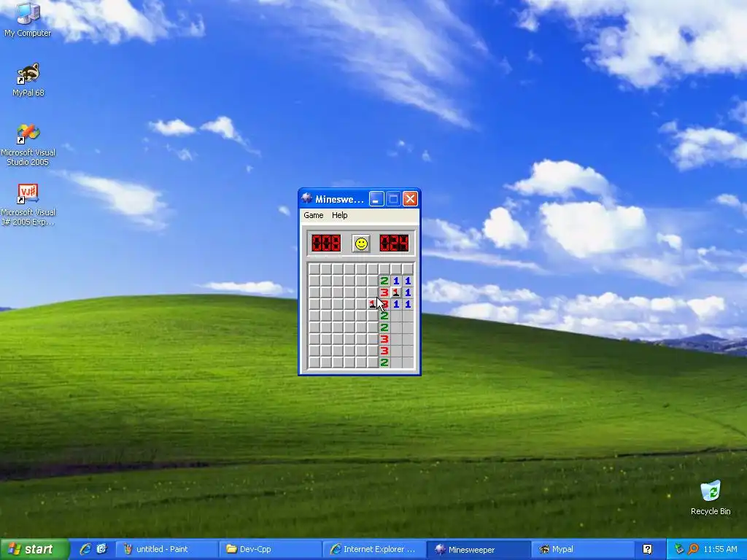This screenshot has width=747, height=560.
Task: Open the Start menu
Action: tap(34, 549)
